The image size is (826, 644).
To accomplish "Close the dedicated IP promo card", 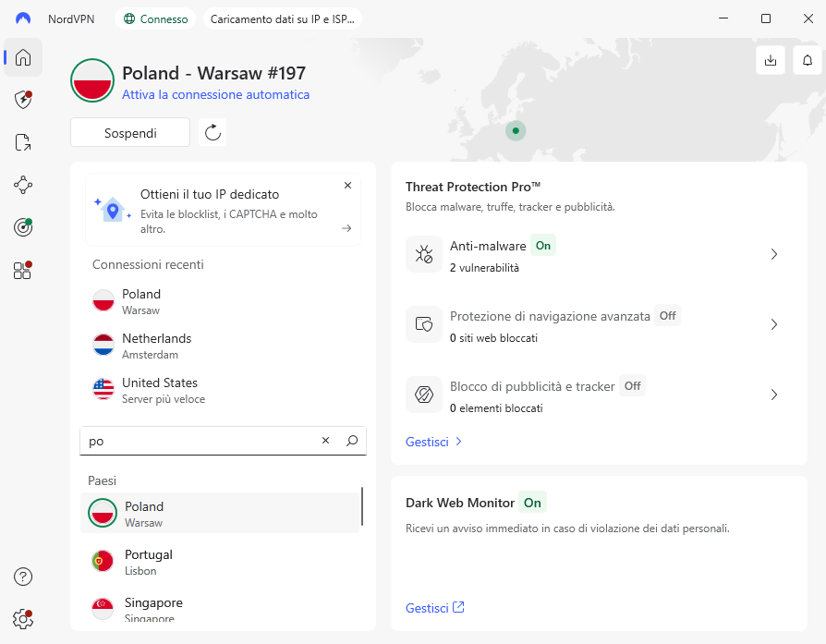I will pyautogui.click(x=347, y=186).
